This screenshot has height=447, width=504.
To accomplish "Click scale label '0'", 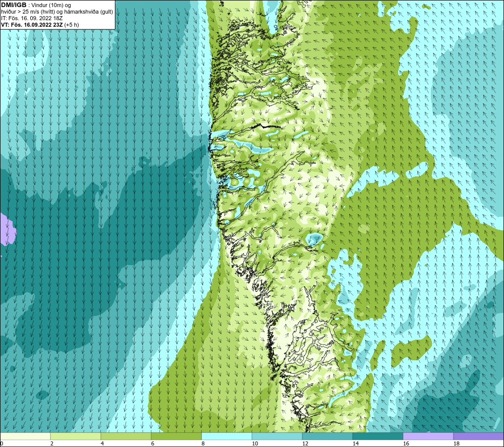I will coord(2,443).
